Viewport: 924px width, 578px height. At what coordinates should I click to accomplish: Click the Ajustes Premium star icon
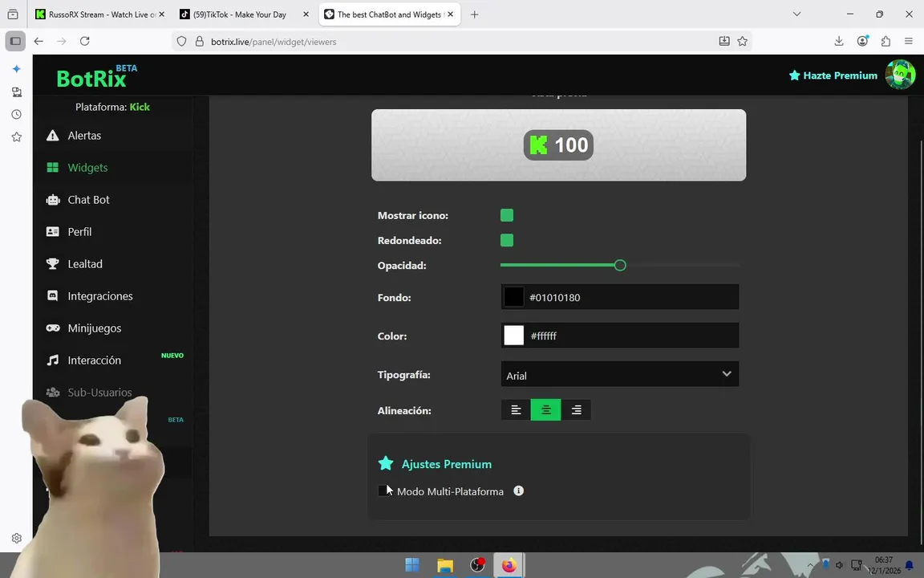(386, 463)
